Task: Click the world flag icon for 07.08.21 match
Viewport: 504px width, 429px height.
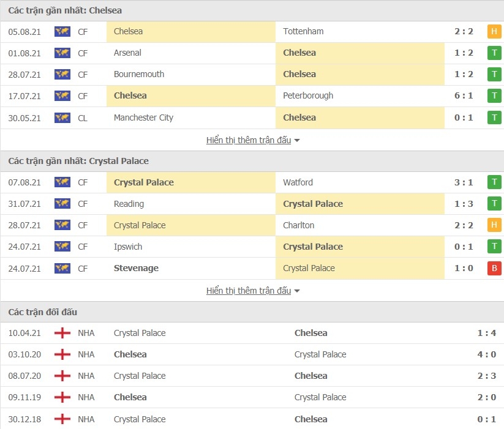Action: coord(62,182)
